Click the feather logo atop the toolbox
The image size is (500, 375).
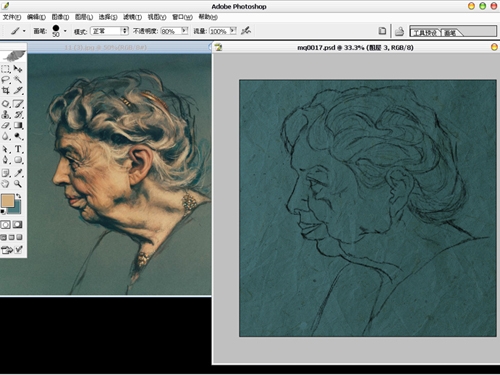(x=14, y=55)
